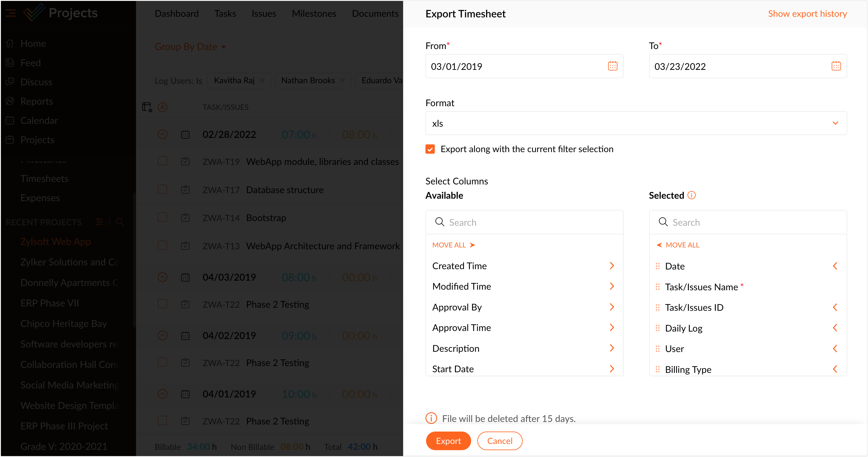This screenshot has width=868, height=457.
Task: Check ZWA-T22 row under 04/02/2019
Action: (x=162, y=362)
